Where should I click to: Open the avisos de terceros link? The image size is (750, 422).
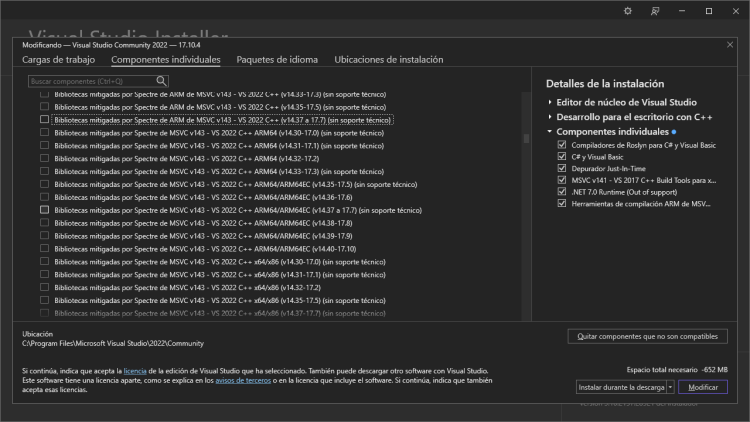pos(243,381)
